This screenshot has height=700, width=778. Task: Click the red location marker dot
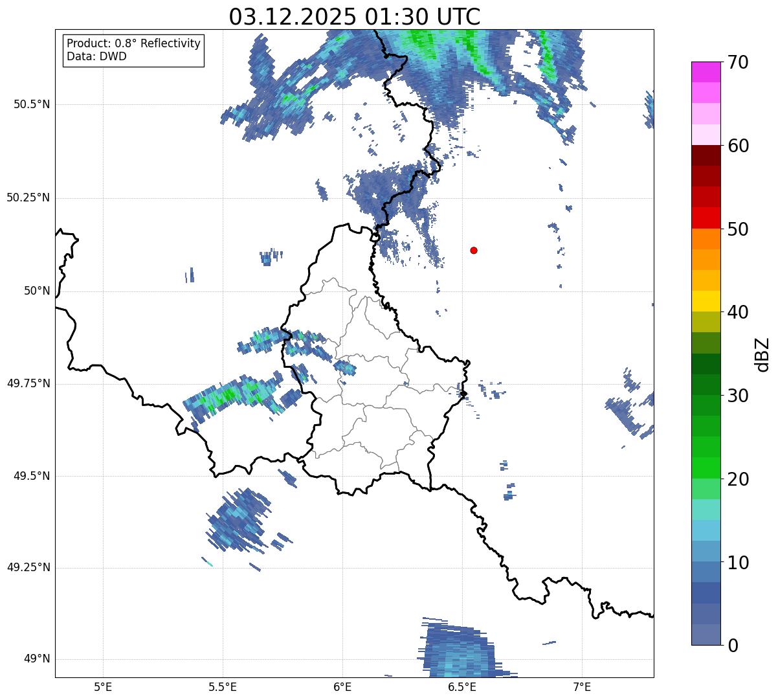pyautogui.click(x=474, y=250)
